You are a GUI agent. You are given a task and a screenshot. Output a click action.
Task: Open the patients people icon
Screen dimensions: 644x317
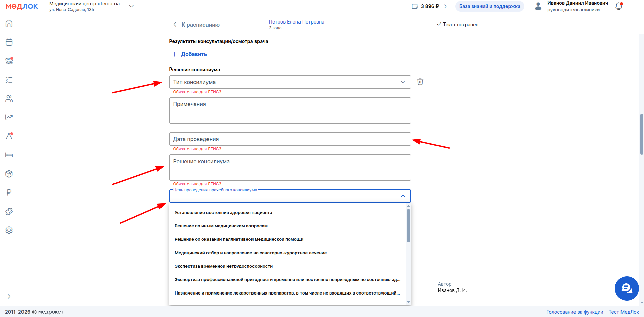(9, 99)
